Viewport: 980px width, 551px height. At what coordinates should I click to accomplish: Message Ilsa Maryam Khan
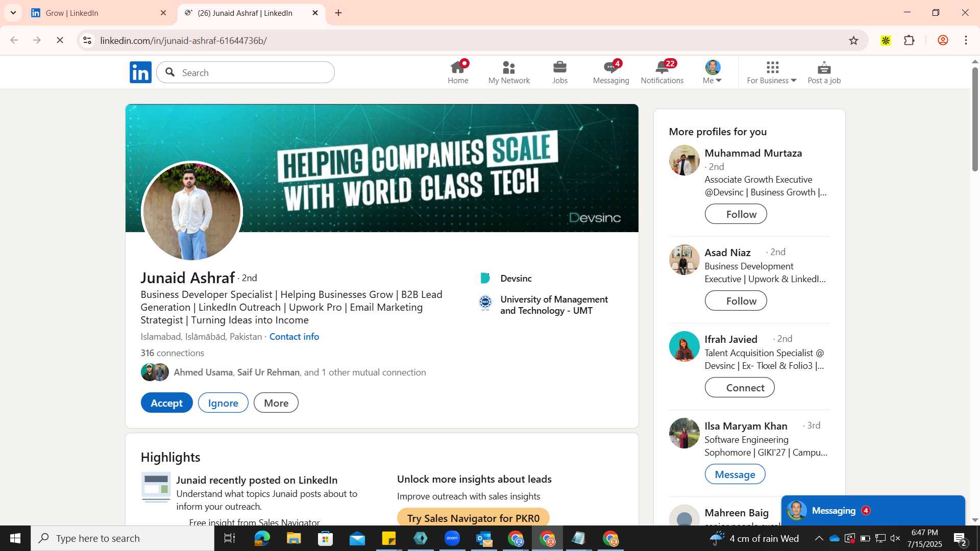[735, 474]
